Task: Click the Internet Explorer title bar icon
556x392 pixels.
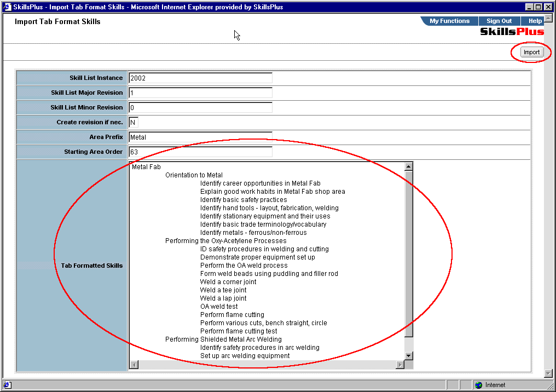Action: [7, 7]
